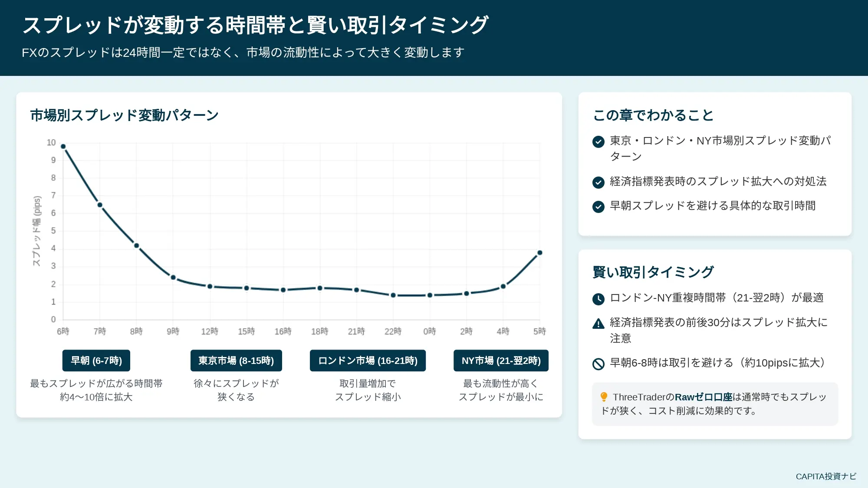The image size is (868, 488).
Task: Click the 7時 data point on chart
Action: click(100, 205)
